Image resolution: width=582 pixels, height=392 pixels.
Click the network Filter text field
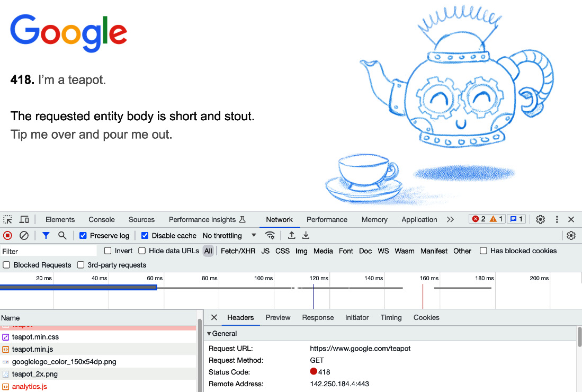coord(49,251)
